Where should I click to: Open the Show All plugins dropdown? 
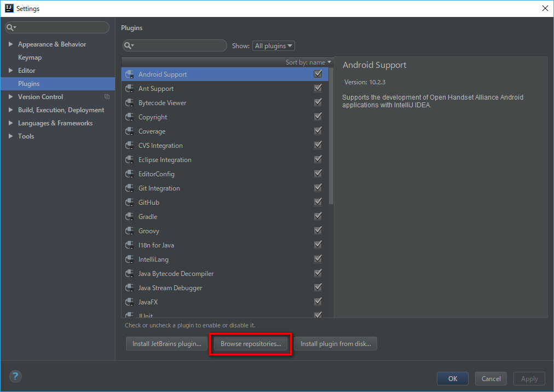tap(274, 46)
